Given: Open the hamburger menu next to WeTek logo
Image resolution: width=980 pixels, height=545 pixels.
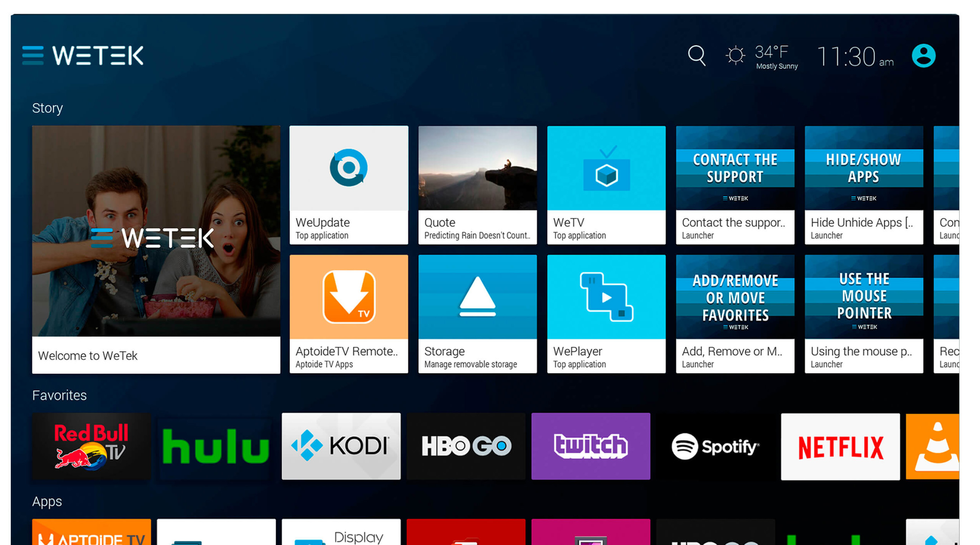Looking at the screenshot, I should pos(33,56).
